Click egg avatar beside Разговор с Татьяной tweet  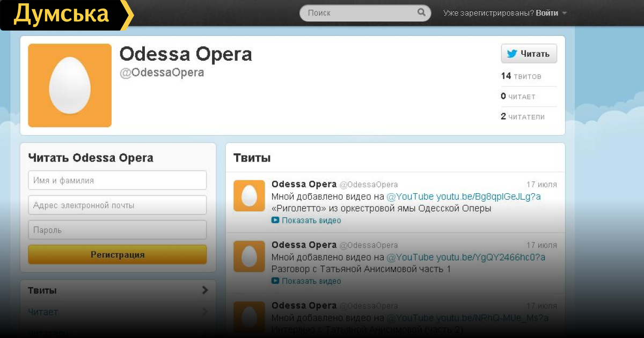pyautogui.click(x=249, y=256)
